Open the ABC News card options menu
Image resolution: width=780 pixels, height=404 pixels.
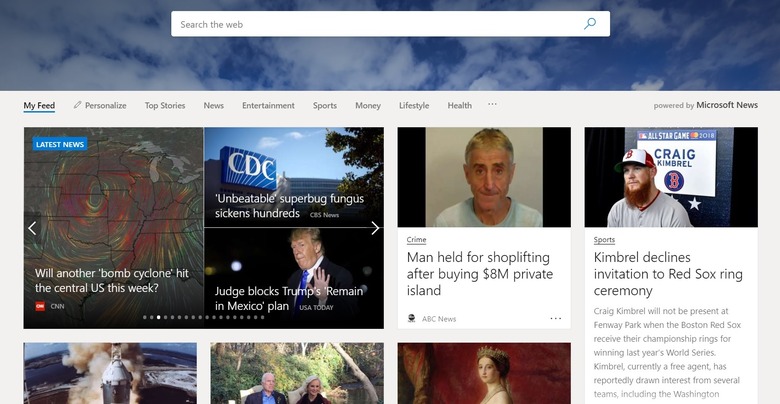pos(556,318)
